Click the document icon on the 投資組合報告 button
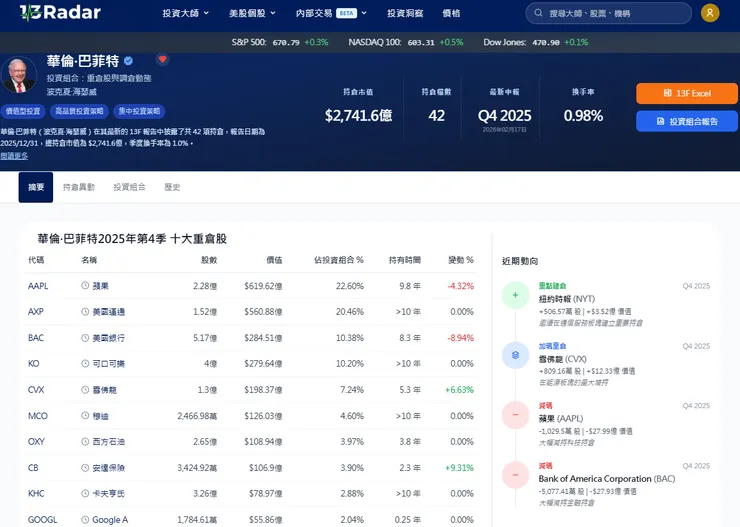Screen dimensions: 740x527 [661, 121]
